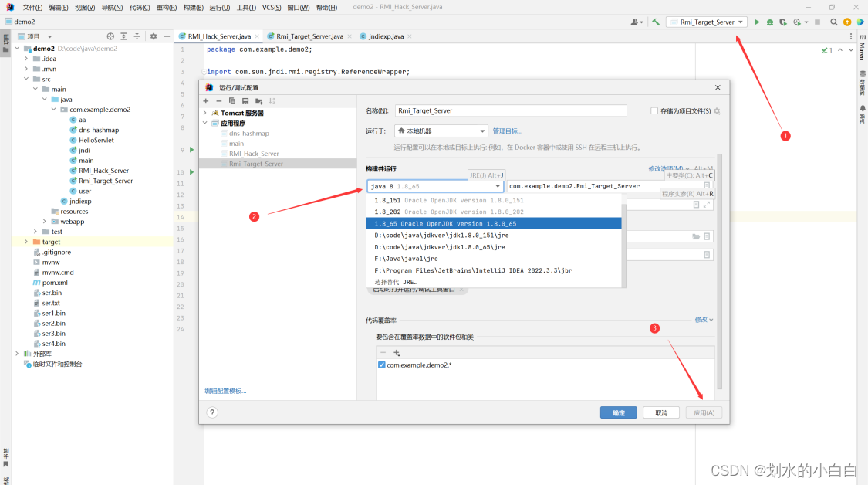Hide the project tool window

167,36
